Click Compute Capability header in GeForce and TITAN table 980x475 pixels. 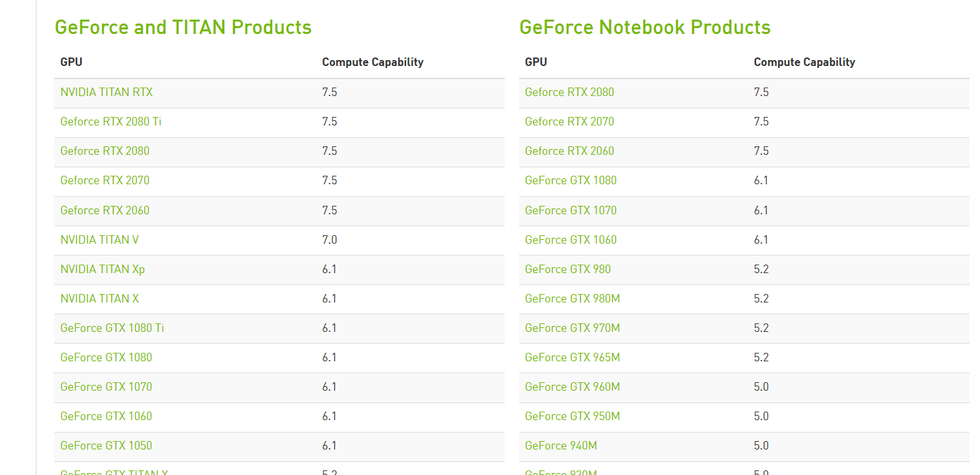pos(373,62)
